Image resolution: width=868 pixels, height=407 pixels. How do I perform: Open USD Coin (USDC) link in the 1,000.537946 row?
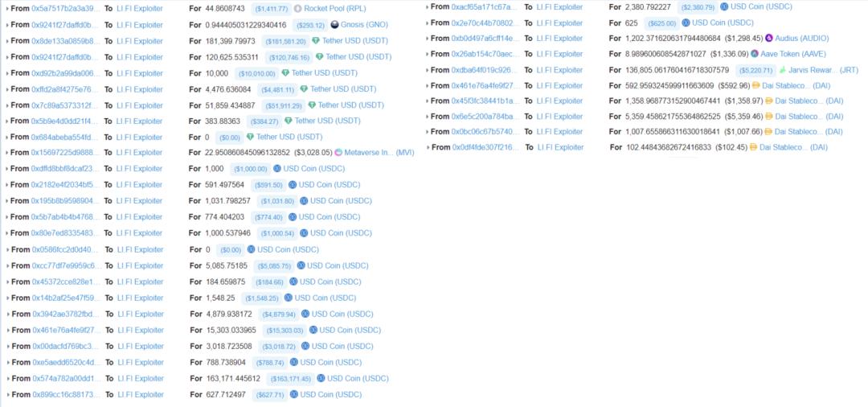click(341, 233)
